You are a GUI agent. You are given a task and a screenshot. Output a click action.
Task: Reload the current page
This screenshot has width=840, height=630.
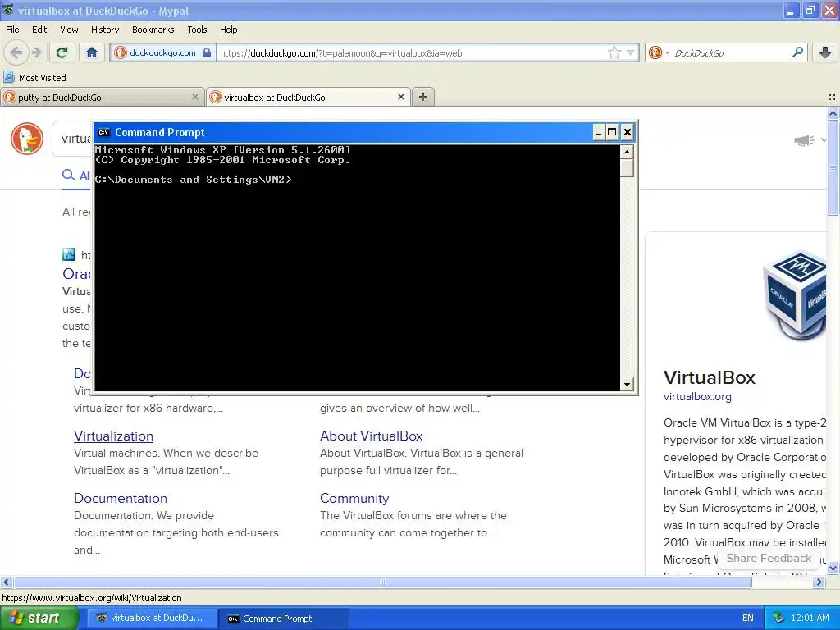point(62,52)
